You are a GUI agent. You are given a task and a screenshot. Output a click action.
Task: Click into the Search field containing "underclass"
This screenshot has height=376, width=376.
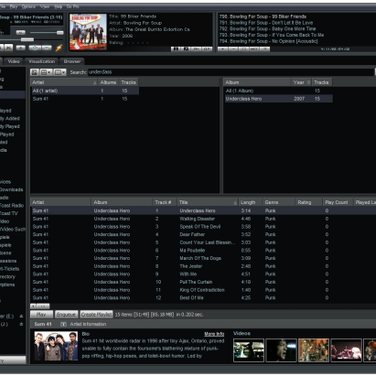pos(231,72)
